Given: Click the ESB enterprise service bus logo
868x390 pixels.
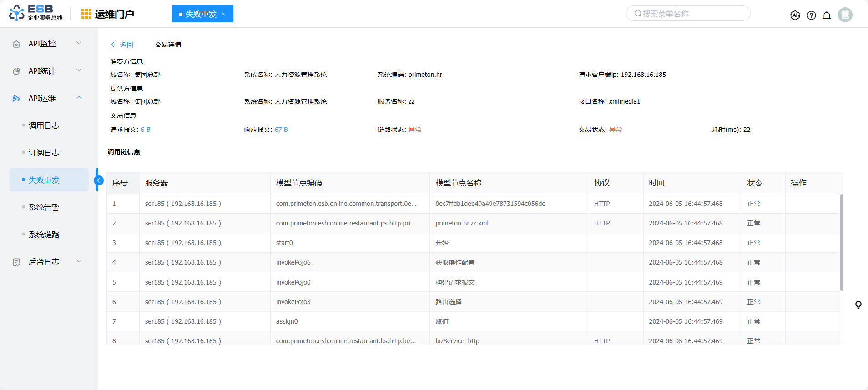Looking at the screenshot, I should tap(35, 13).
